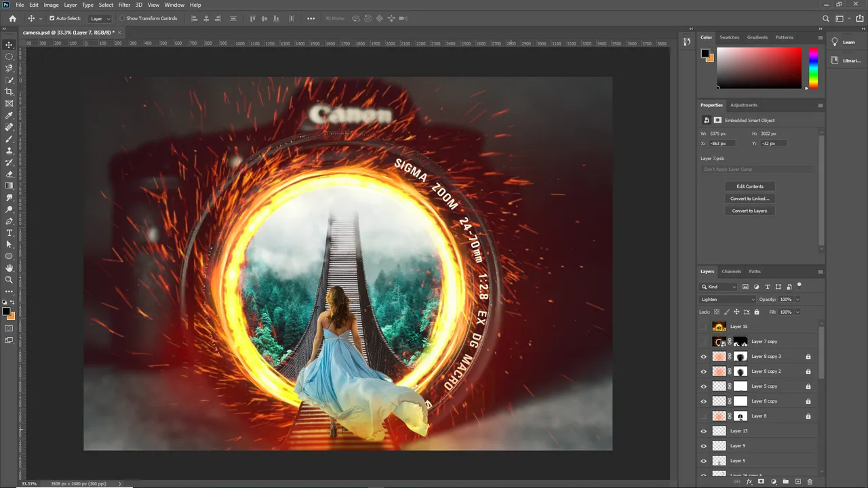Select the Clone Stamp tool
868x488 pixels.
pyautogui.click(x=9, y=150)
